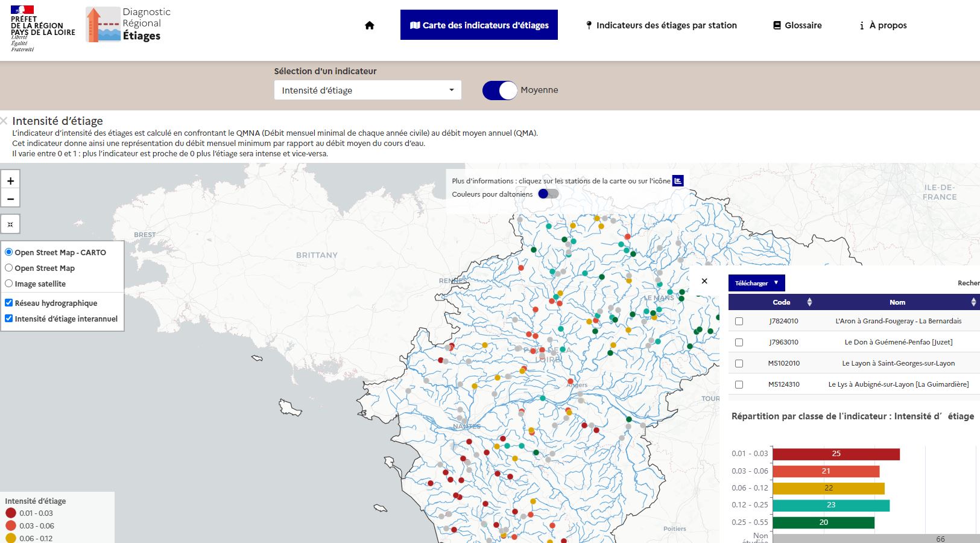980x543 pixels.
Task: Click code J7824010 in the table
Action: (783, 321)
